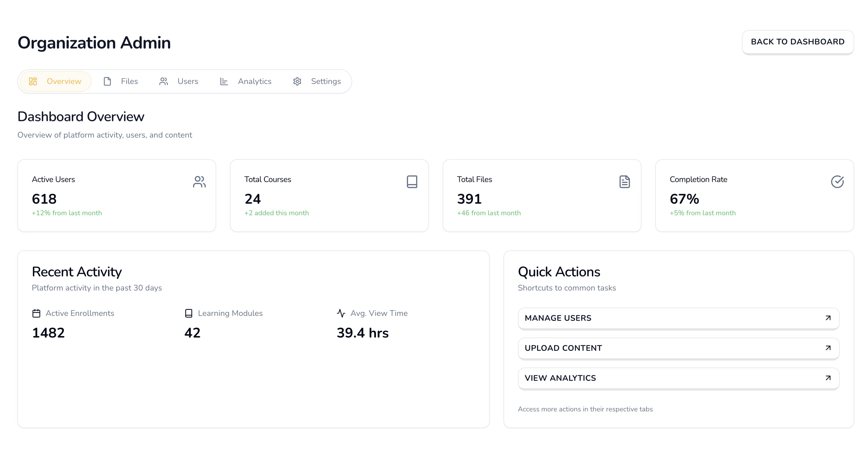Switch to the Files tab
This screenshot has width=868, height=461.
pyautogui.click(x=121, y=82)
